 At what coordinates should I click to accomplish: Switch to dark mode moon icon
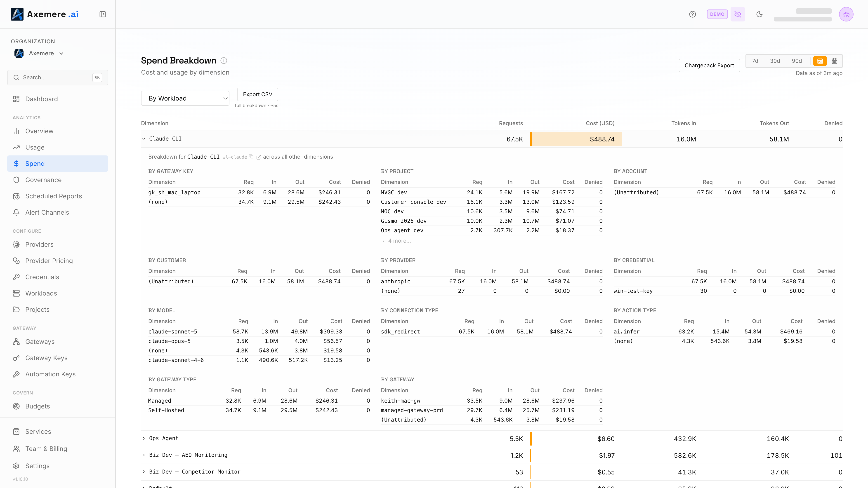tap(759, 14)
